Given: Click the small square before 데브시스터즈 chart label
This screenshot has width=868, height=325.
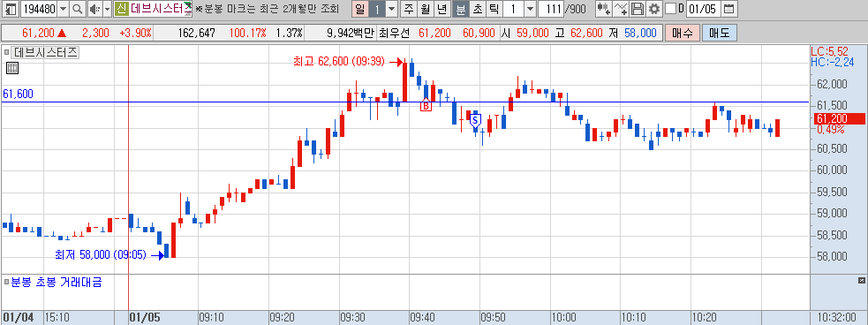Looking at the screenshot, I should [x=7, y=53].
